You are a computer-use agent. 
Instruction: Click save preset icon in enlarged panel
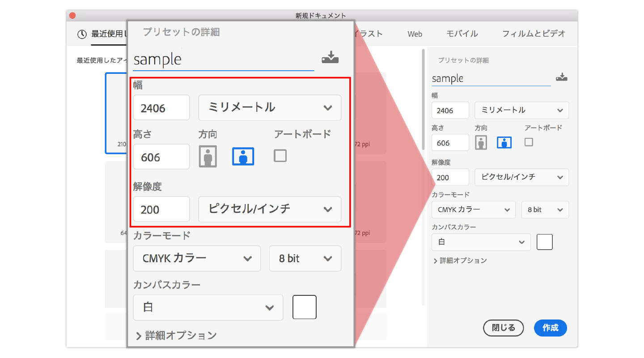pyautogui.click(x=330, y=58)
